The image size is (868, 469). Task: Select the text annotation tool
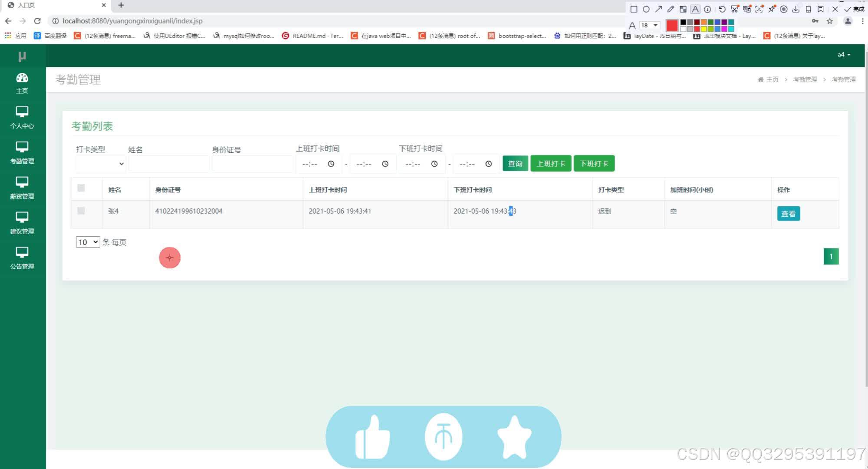pyautogui.click(x=695, y=9)
